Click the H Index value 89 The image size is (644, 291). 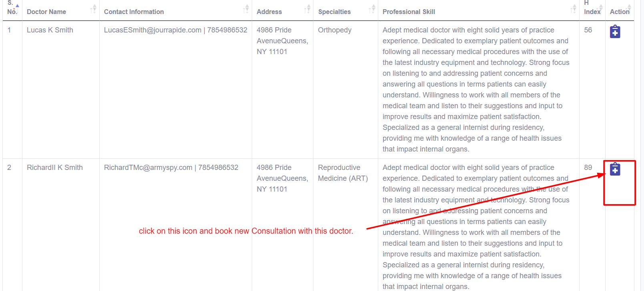pyautogui.click(x=588, y=168)
